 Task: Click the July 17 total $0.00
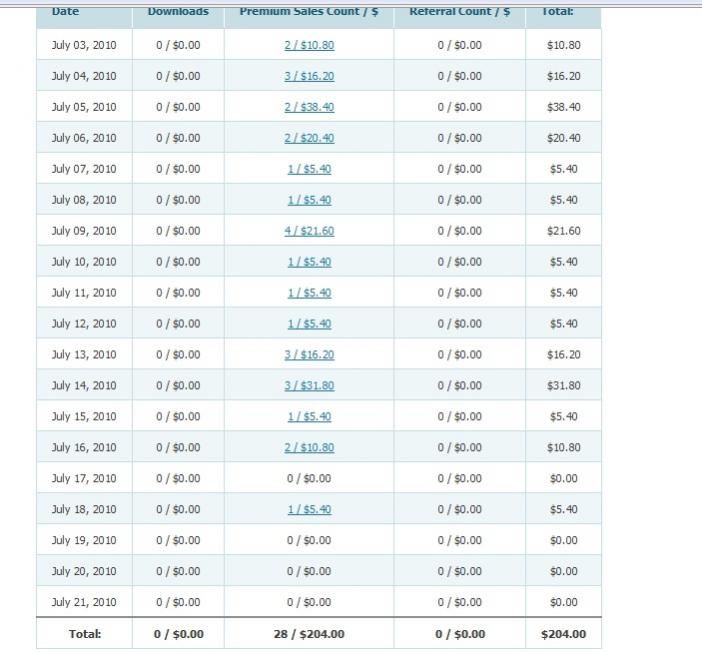pyautogui.click(x=563, y=478)
